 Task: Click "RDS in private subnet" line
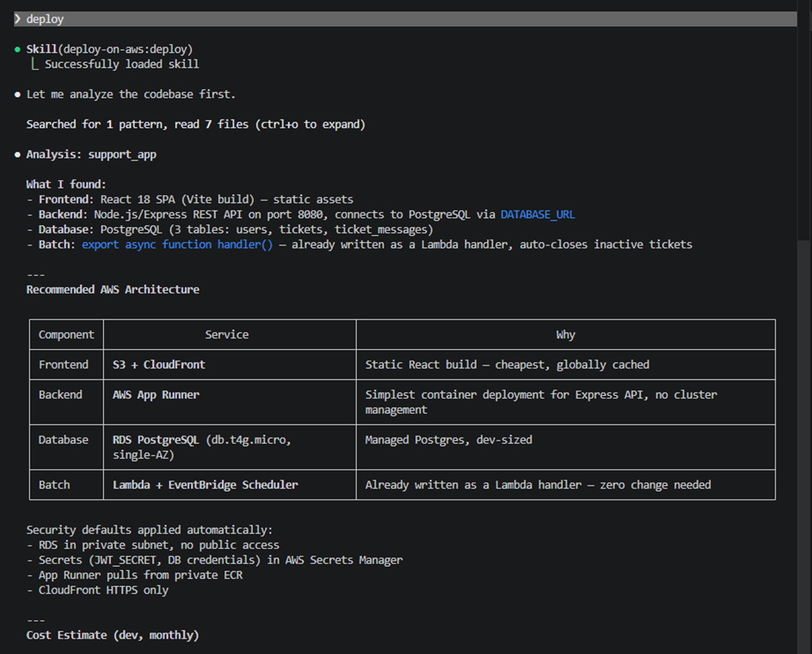point(153,545)
